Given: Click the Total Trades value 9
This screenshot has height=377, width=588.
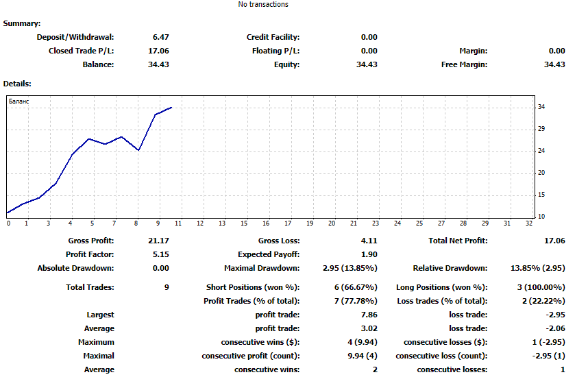Looking at the screenshot, I should [167, 287].
